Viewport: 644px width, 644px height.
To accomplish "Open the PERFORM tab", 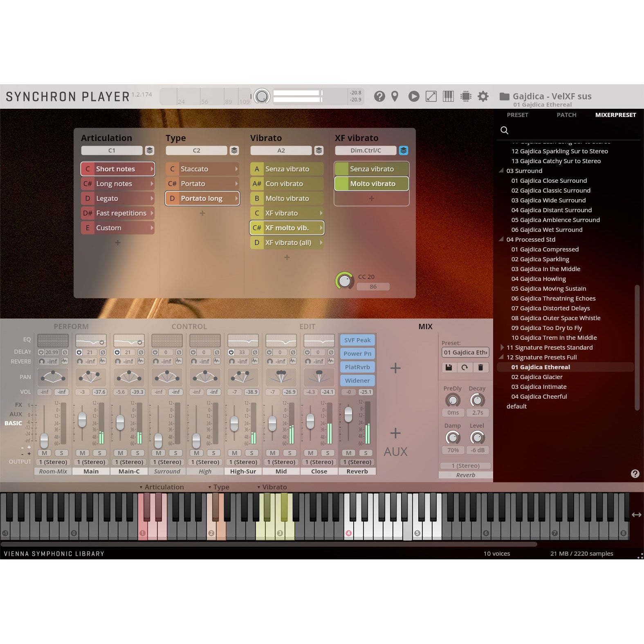I will tap(71, 327).
